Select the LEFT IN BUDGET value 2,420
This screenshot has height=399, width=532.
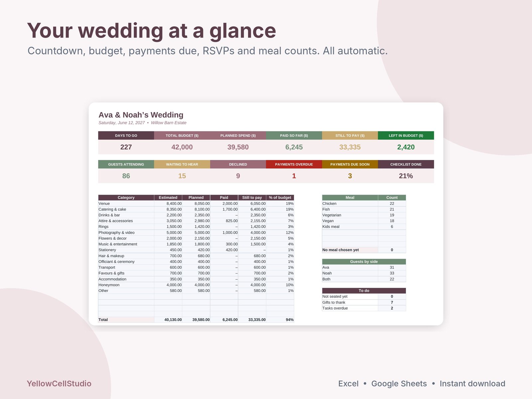406,147
